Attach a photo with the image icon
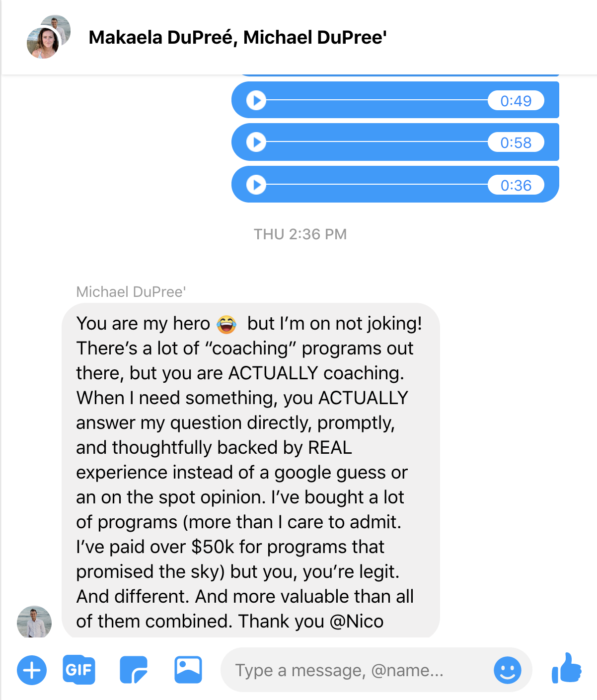The height and width of the screenshot is (700, 597). pyautogui.click(x=188, y=670)
